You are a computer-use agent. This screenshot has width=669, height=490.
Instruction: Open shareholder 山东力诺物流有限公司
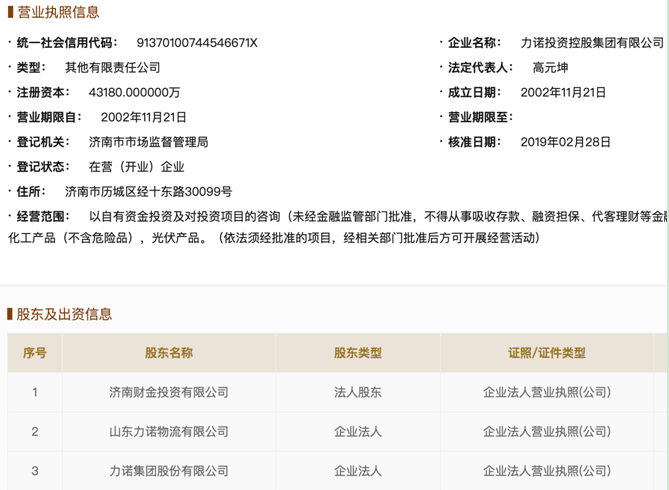pyautogui.click(x=168, y=431)
